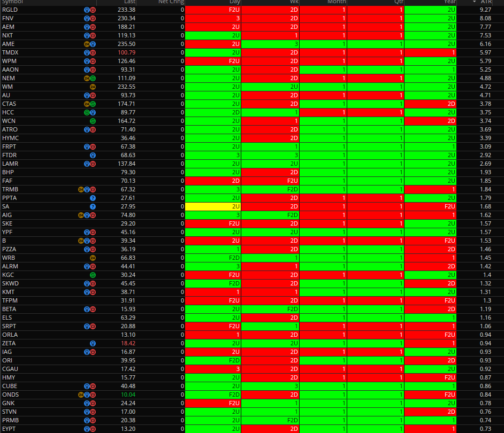Click the blue lightbulb icon beside HCC
504x433 pixels.
pyautogui.click(x=93, y=112)
